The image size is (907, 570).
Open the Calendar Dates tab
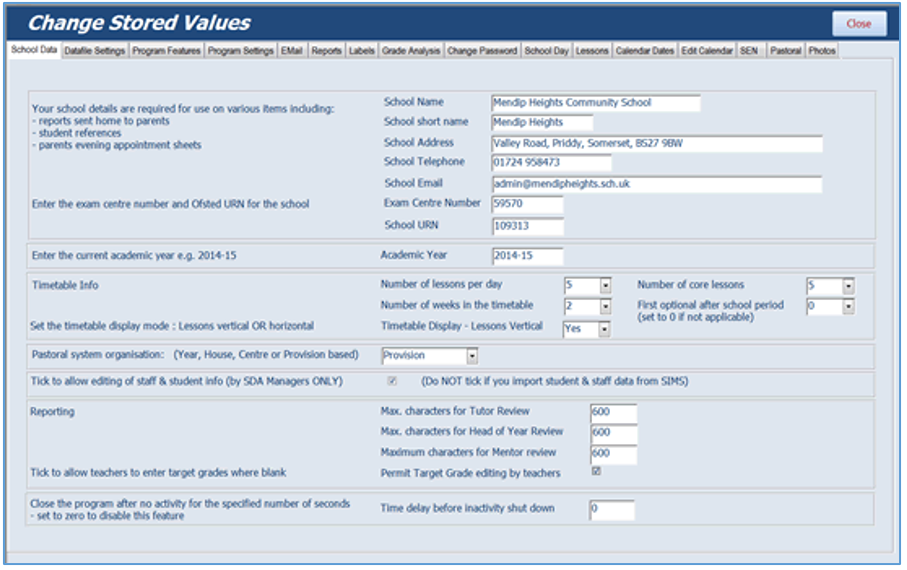[644, 51]
